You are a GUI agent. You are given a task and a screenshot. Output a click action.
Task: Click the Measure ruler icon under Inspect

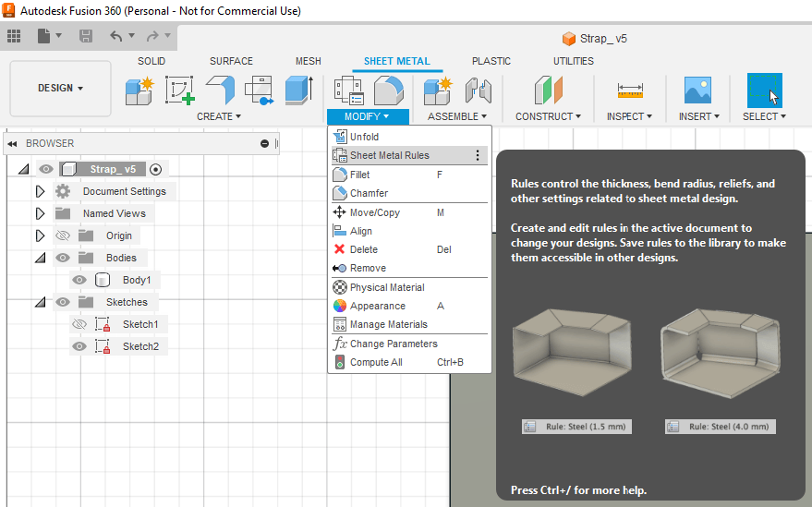630,91
